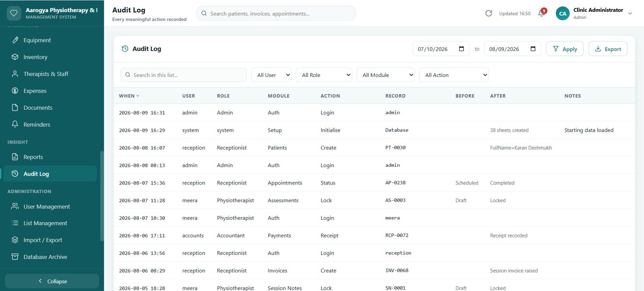Click the start date field 07/10/2026
This screenshot has height=291, width=644.
click(441, 49)
